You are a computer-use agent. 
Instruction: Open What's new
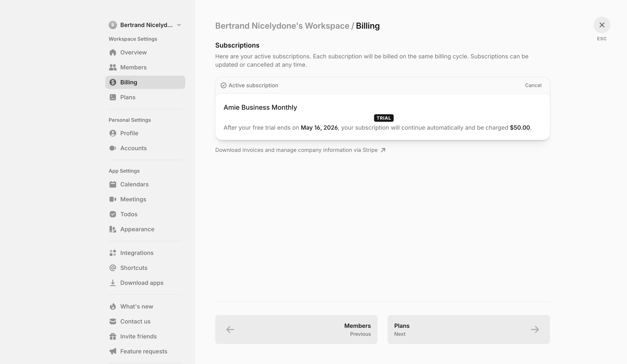[145, 306]
